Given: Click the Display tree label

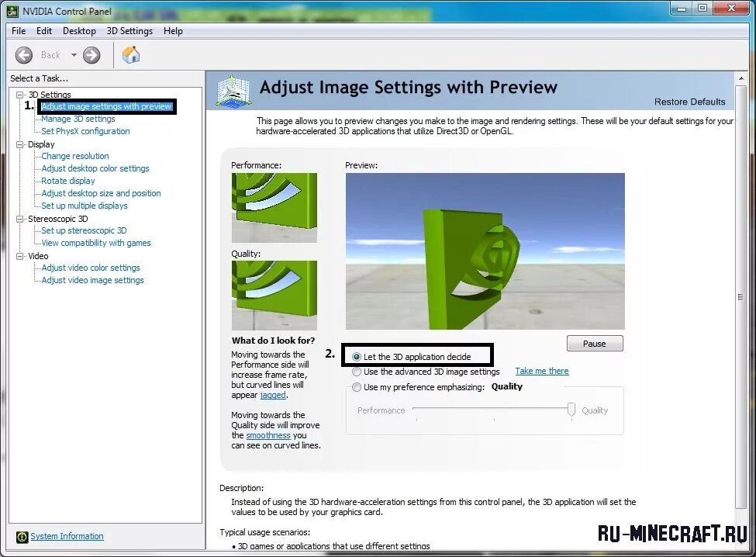Looking at the screenshot, I should click(41, 144).
